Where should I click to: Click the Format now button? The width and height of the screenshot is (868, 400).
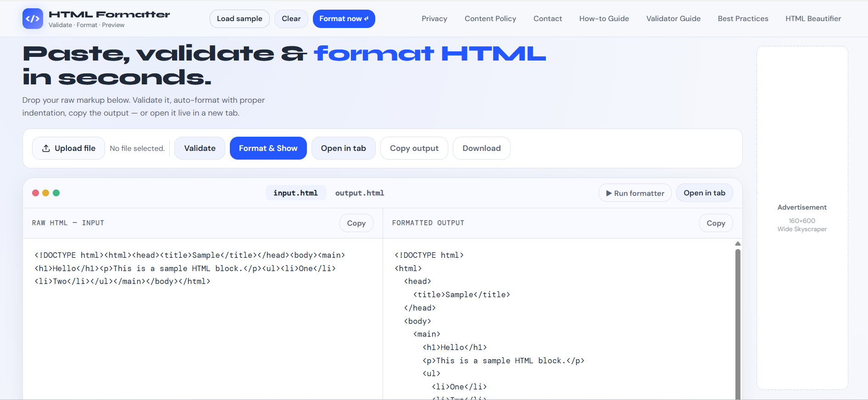(344, 19)
